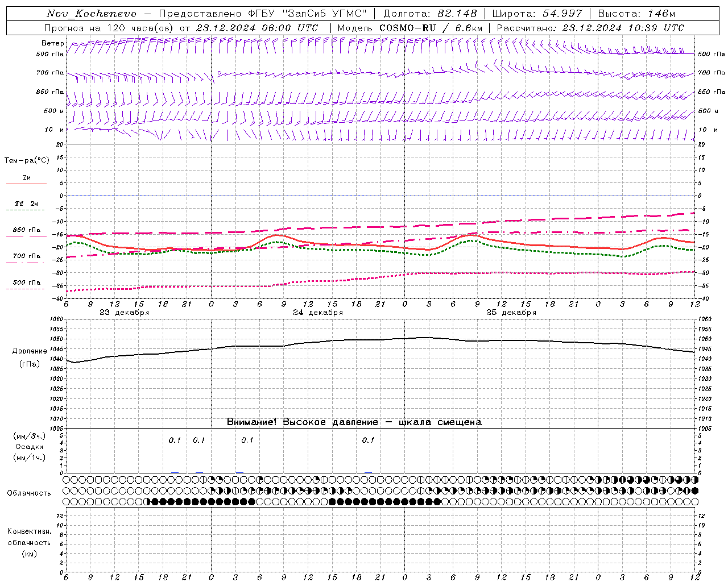728x582 pixels.
Task: Select the 'Долгота: 82.148' longitude value
Action: [x=430, y=14]
